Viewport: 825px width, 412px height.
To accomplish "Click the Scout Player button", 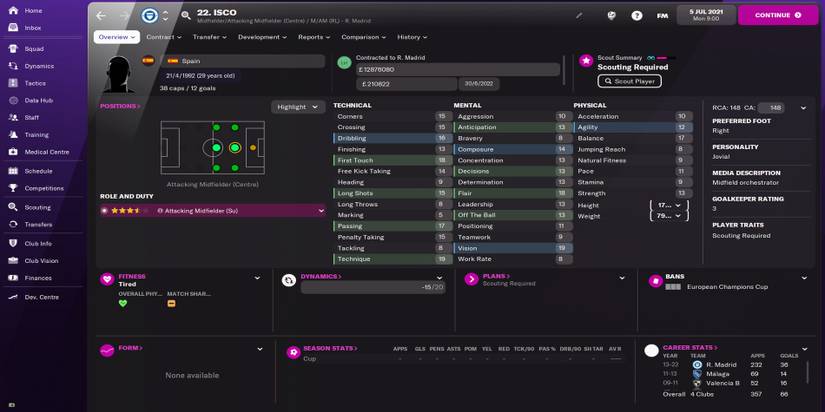I will pyautogui.click(x=629, y=82).
